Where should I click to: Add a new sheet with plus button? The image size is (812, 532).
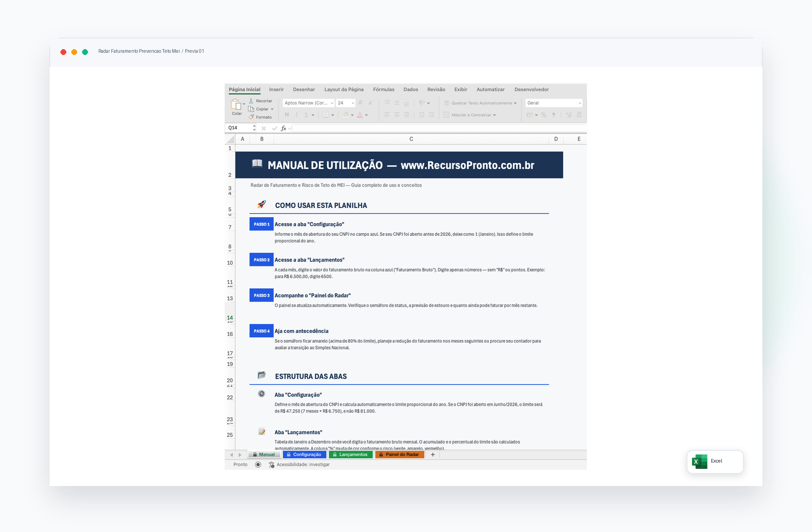click(433, 454)
